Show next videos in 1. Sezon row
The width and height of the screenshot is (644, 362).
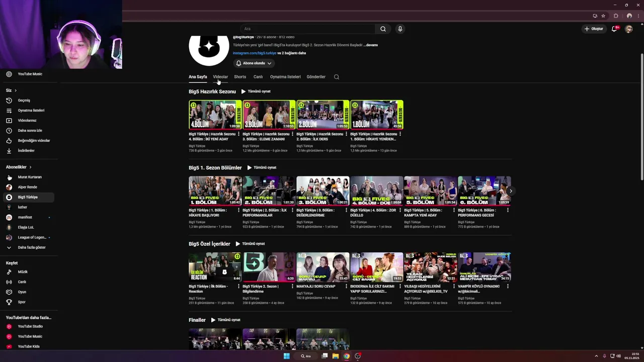511,191
